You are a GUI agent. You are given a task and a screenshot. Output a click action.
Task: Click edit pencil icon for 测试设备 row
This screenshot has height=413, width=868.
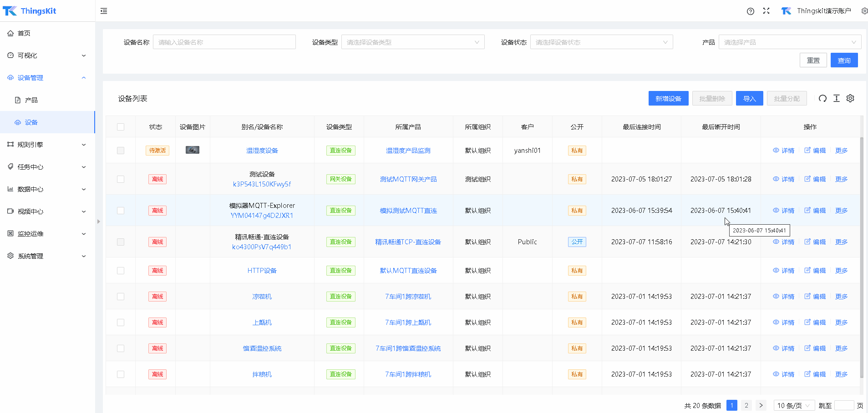click(807, 179)
